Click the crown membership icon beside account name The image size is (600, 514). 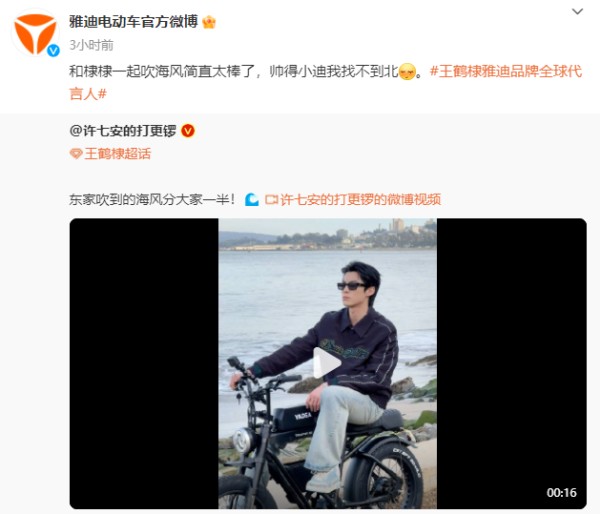[x=209, y=22]
